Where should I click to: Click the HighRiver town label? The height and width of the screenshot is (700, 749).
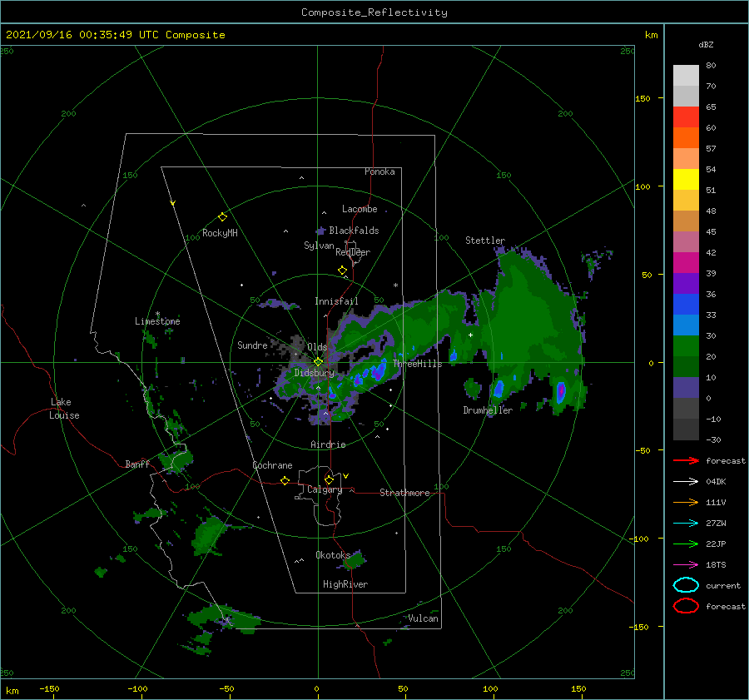pyautogui.click(x=345, y=584)
